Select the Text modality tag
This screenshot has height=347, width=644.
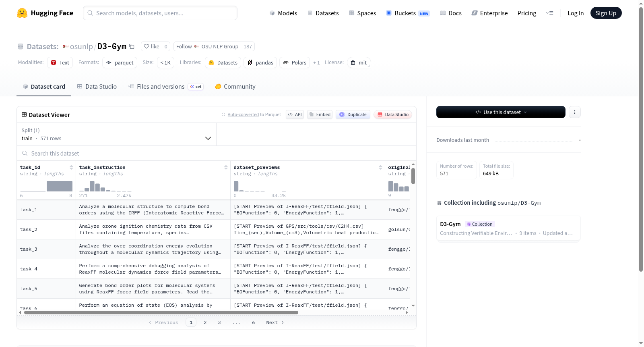[x=60, y=62]
